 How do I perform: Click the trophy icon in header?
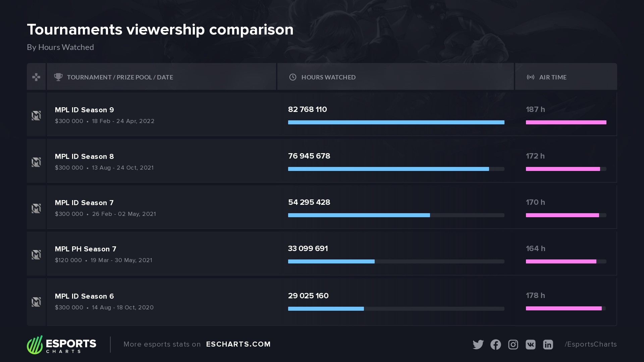pos(58,77)
